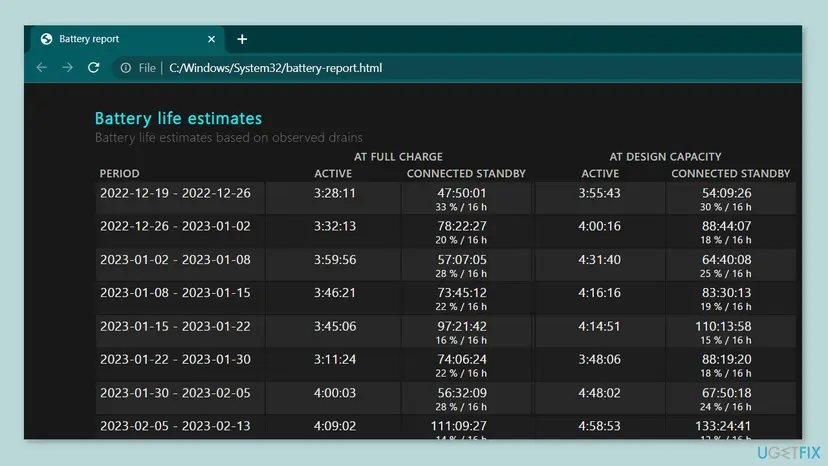Click design standby value 64:40:08

[727, 259]
